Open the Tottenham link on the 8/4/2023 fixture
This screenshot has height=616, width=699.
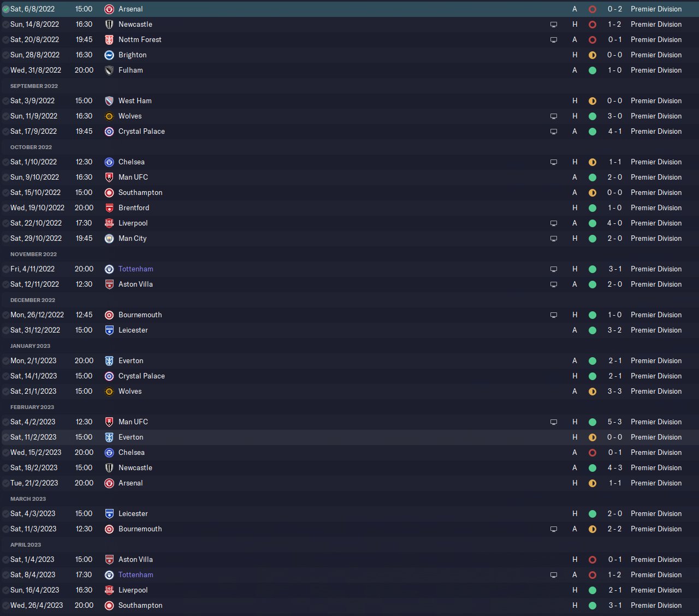135,575
